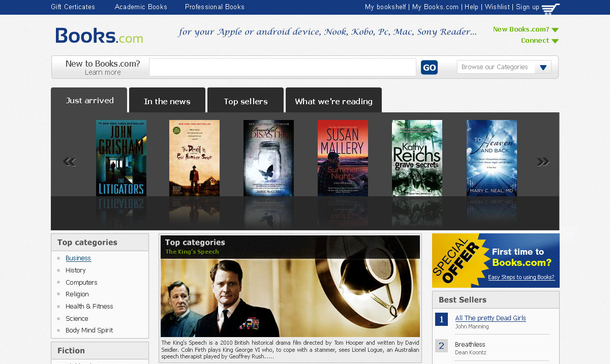
Task: Go to Academic Books
Action: 141,7
